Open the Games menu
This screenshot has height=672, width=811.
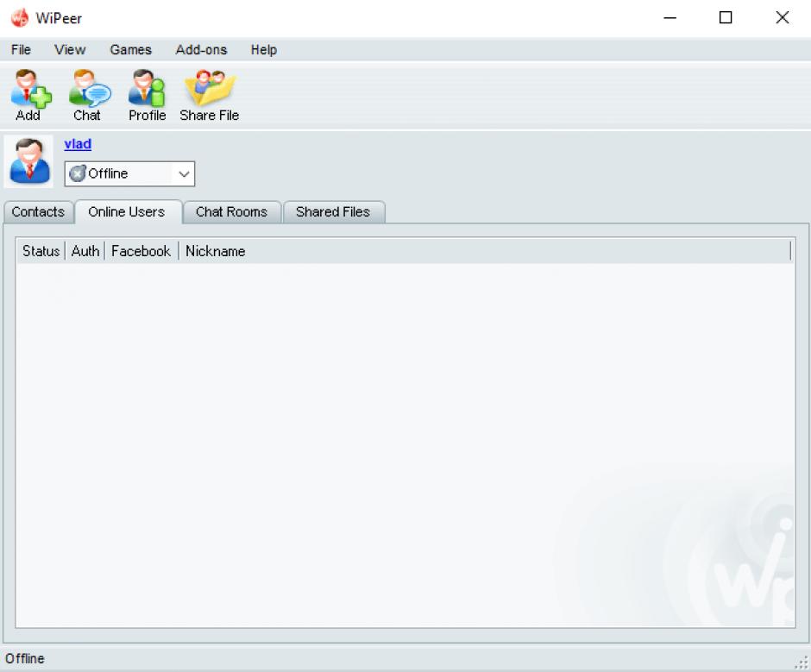pyautogui.click(x=130, y=50)
